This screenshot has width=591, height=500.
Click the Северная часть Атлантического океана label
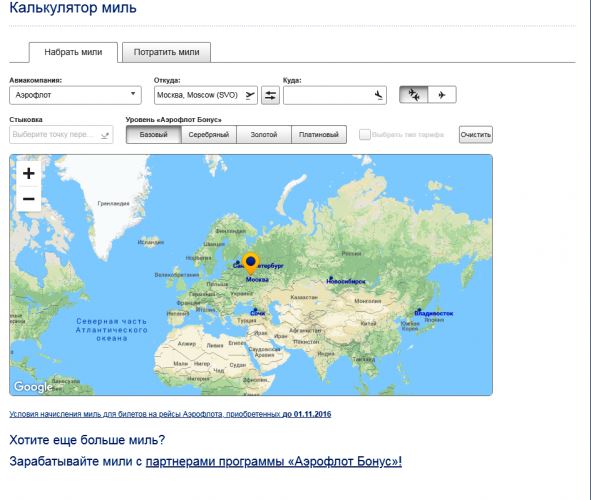112,330
